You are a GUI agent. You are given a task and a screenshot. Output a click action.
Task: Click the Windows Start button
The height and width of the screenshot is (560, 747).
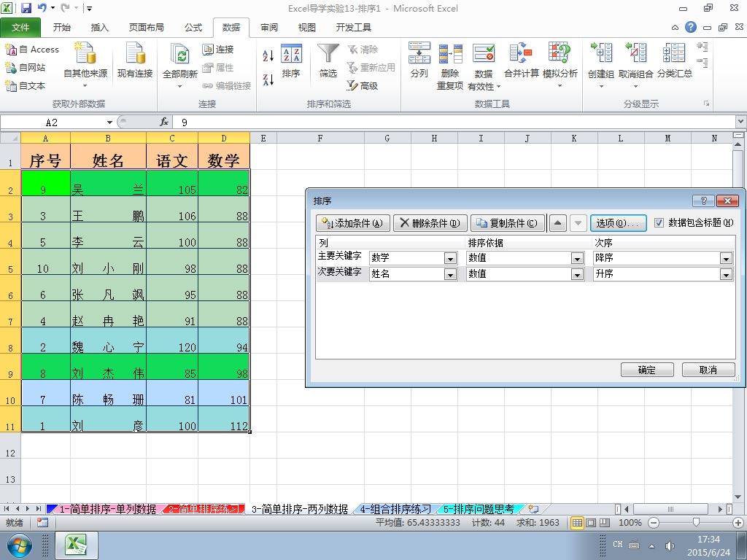tap(18, 545)
